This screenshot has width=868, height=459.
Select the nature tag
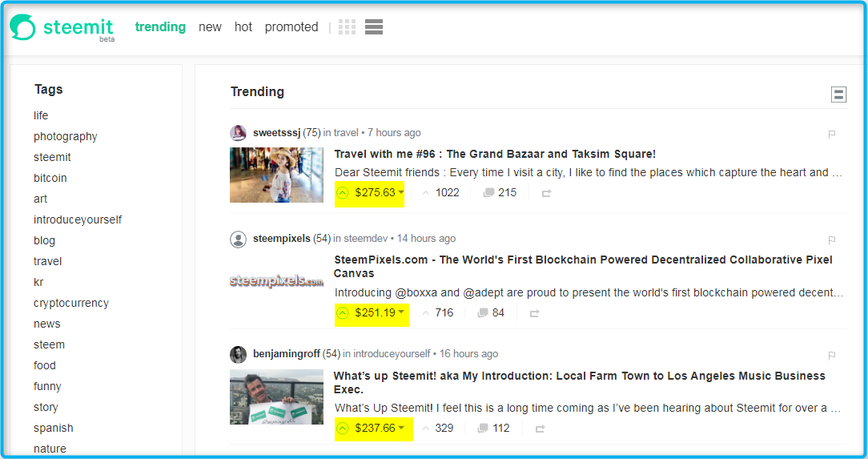click(x=50, y=449)
